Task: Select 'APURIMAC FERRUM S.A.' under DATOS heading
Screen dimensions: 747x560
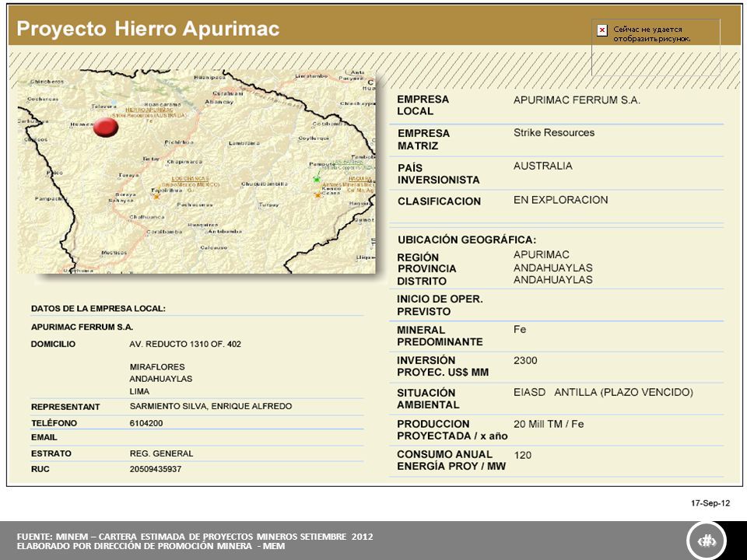Action: (82, 327)
